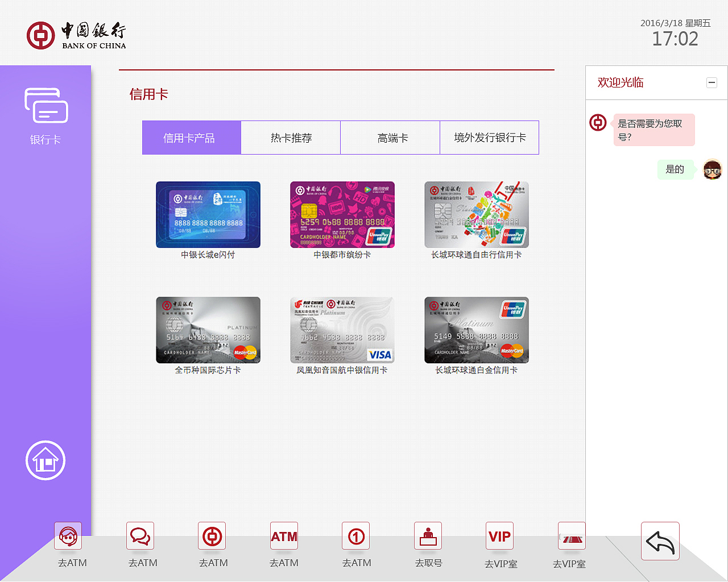The image size is (728, 582).
Task: Tap the road-shaped icon beside VIP
Action: click(572, 536)
